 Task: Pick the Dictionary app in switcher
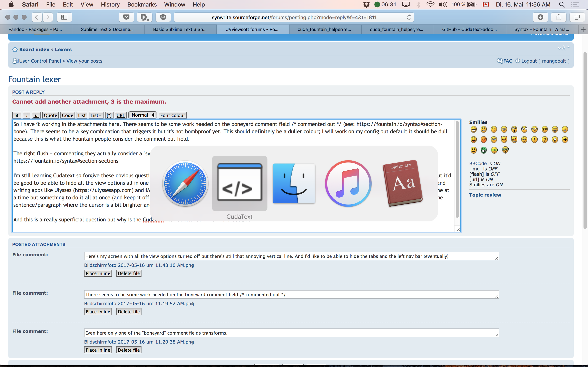(402, 183)
